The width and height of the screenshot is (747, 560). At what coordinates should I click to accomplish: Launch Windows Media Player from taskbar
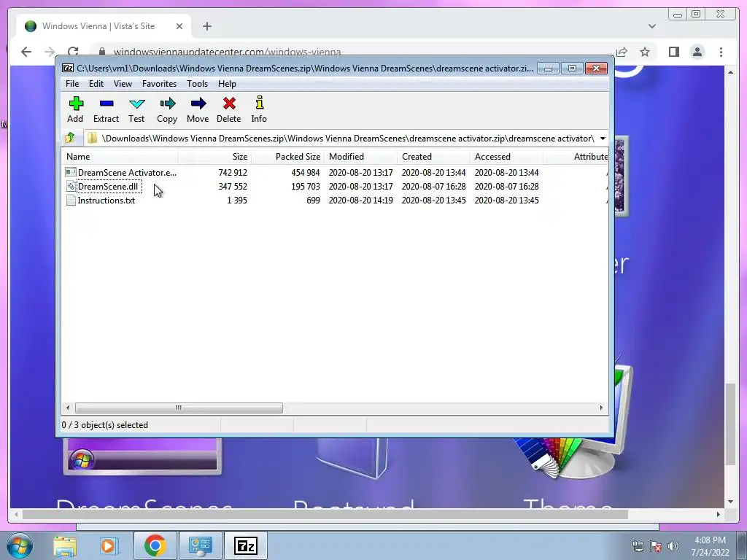[108, 545]
